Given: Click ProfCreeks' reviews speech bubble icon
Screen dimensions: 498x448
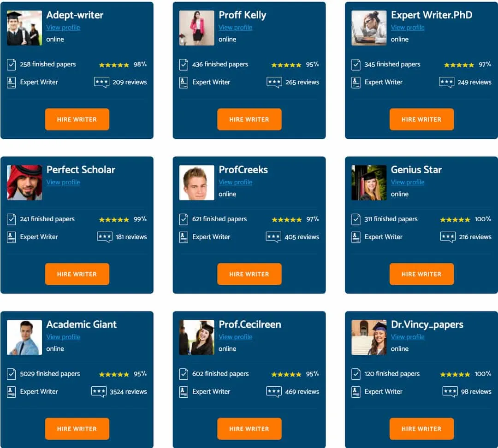Looking at the screenshot, I should click(x=273, y=237).
